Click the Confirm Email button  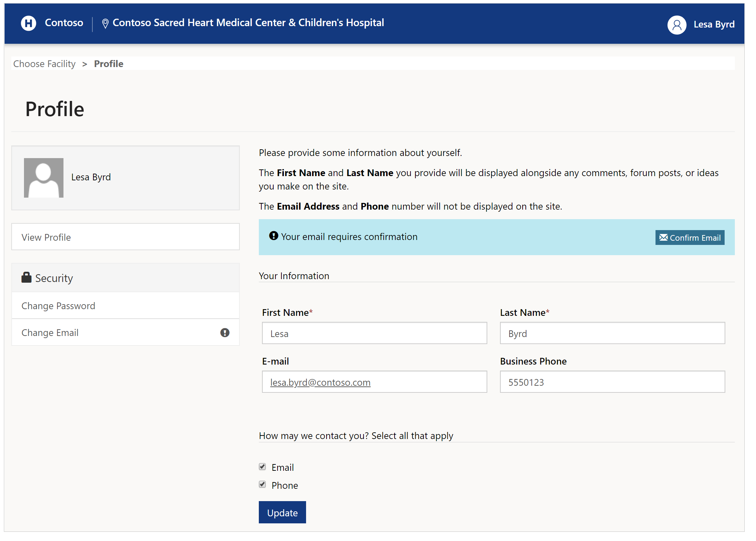(x=690, y=237)
